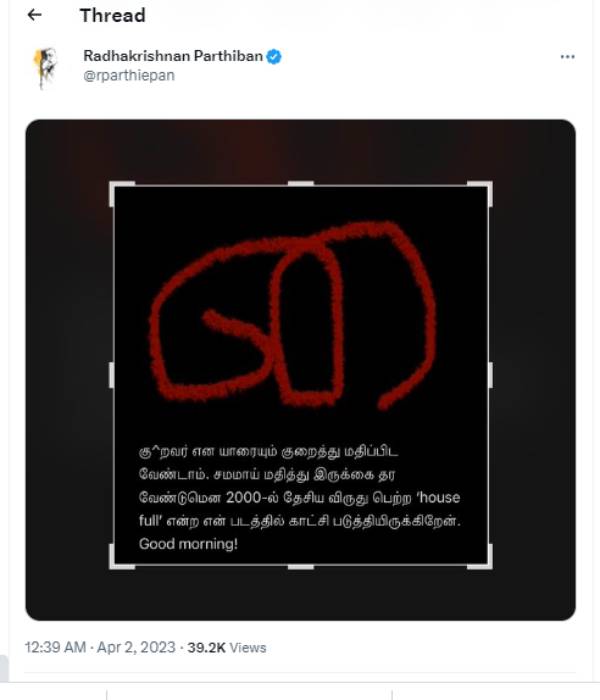
Task: Open Radhakrishnan Parthiban's profile avatar
Action: (x=43, y=65)
